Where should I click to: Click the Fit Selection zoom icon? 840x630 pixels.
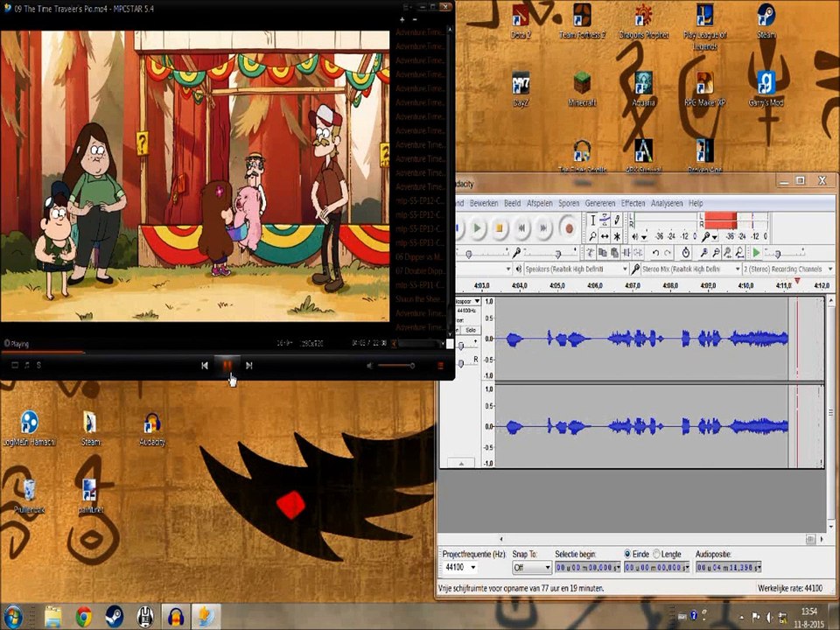(727, 252)
